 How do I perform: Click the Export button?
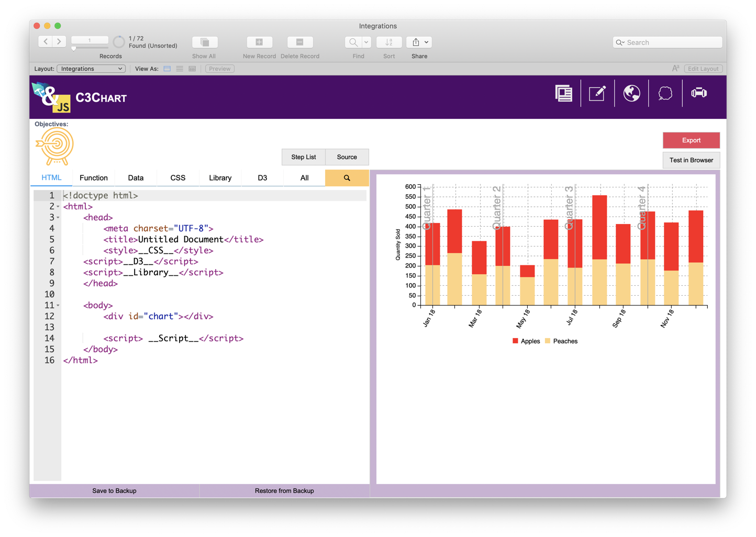click(691, 140)
